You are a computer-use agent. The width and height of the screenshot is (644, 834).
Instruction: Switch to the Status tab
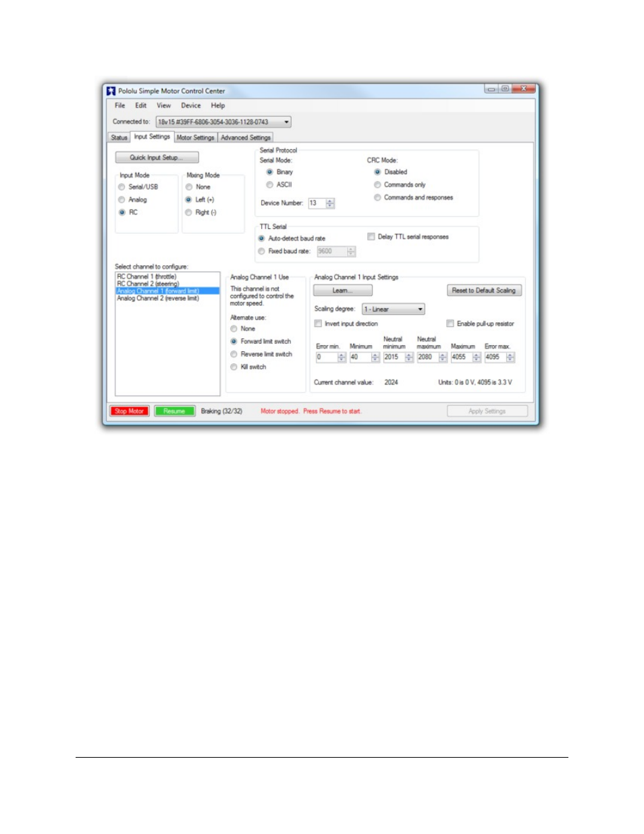(119, 137)
